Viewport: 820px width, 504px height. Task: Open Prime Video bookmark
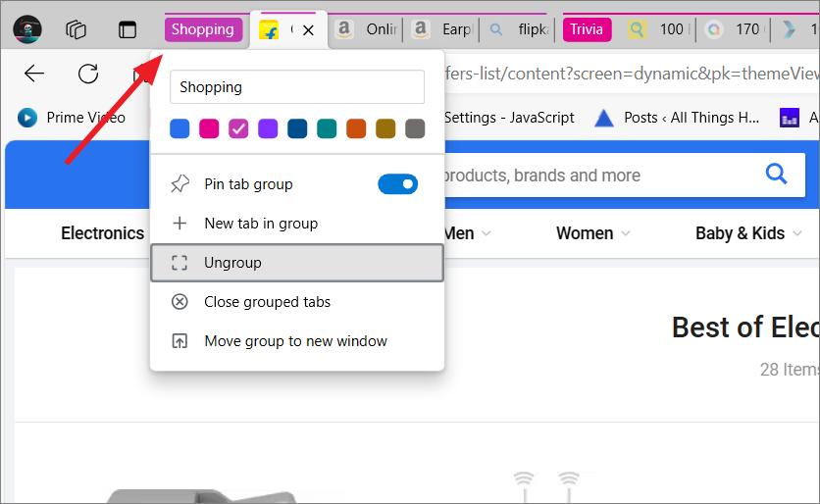[x=72, y=118]
